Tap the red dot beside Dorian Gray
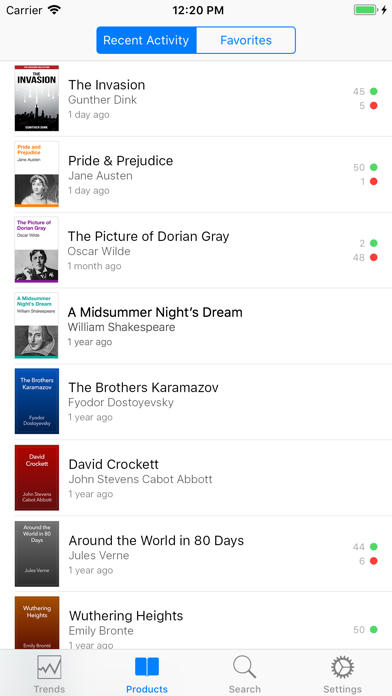Image resolution: width=392 pixels, height=696 pixels. coord(374,257)
